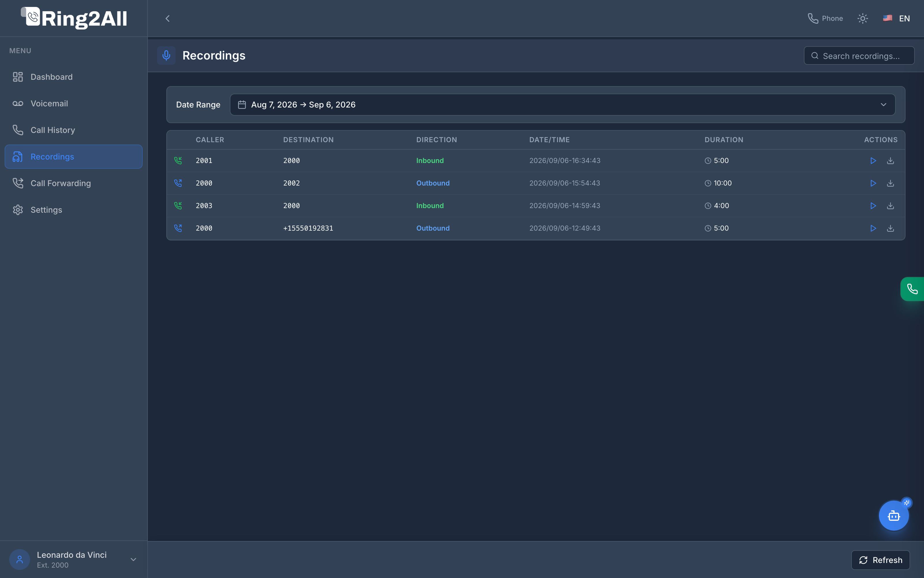Toggle the light/dark theme sun icon
924x578 pixels.
862,18
